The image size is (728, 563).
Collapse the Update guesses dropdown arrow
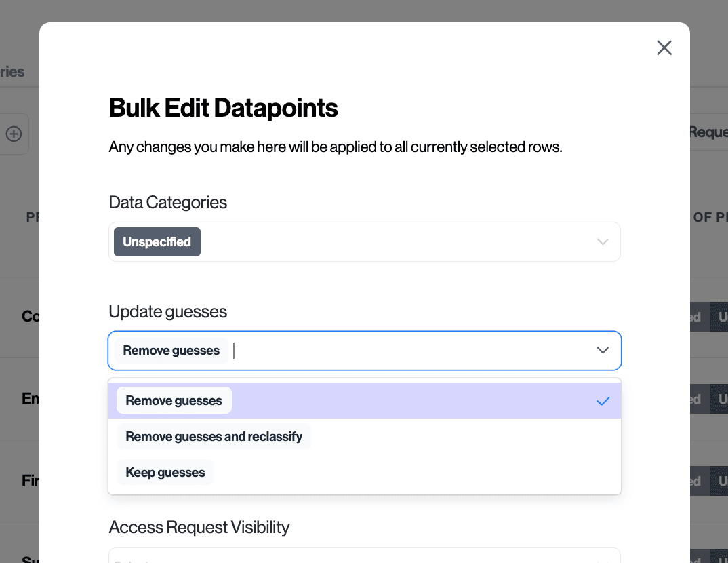pos(603,351)
